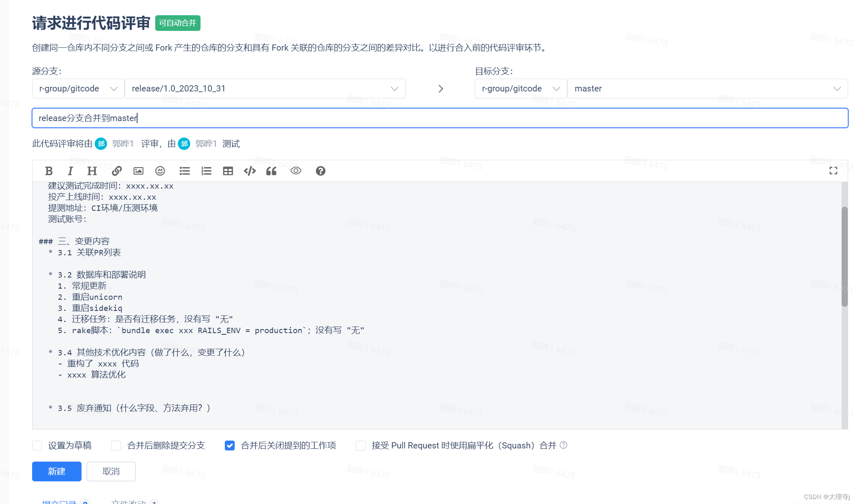Click line 测试账号 in editor
This screenshot has width=856, height=504.
[x=68, y=219]
